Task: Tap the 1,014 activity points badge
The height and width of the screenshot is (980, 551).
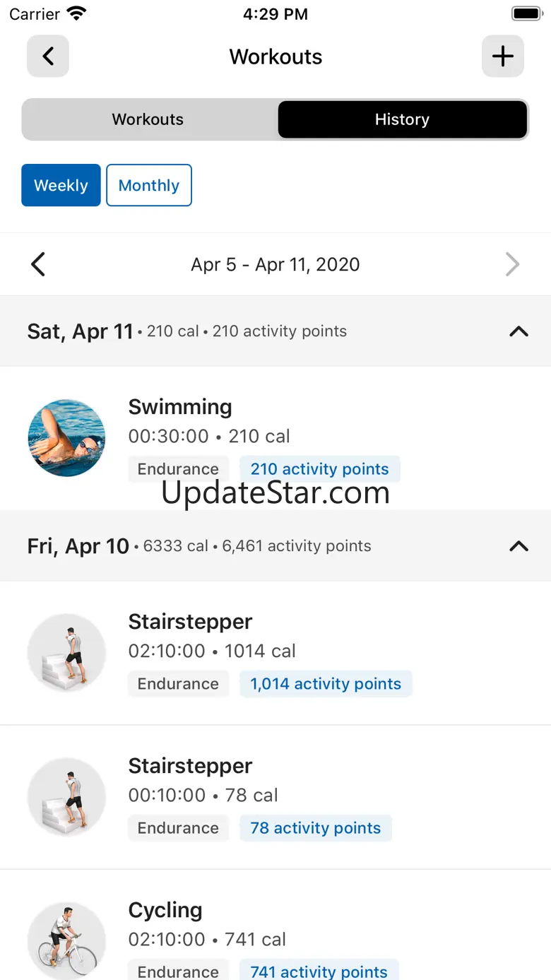Action: 326,684
